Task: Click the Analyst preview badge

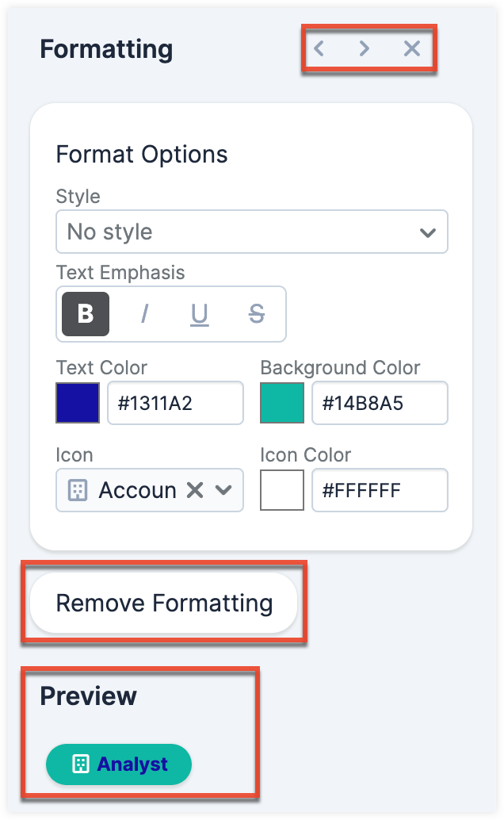Action: coord(118,764)
